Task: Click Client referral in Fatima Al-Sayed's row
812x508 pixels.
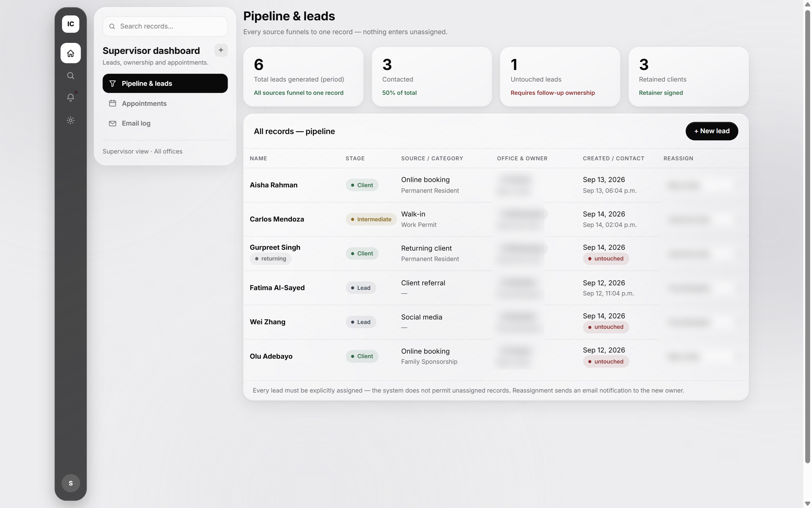Action: tap(423, 283)
